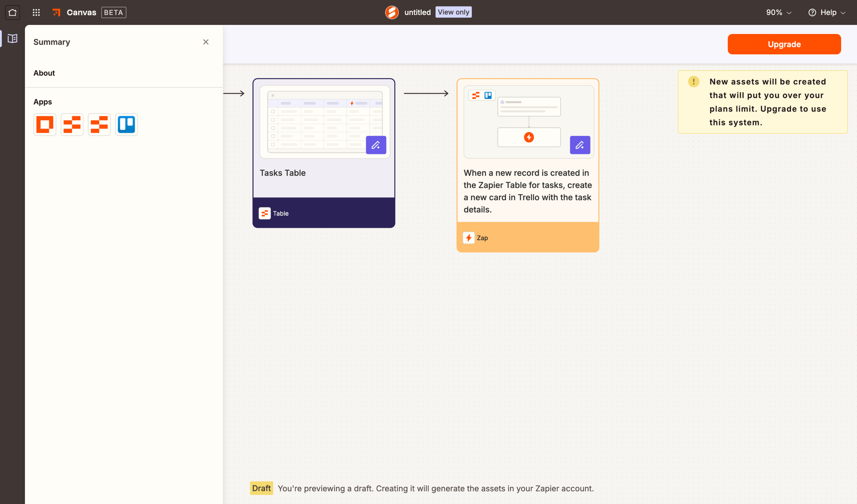The width and height of the screenshot is (857, 504).
Task: Close the Summary panel
Action: point(206,42)
